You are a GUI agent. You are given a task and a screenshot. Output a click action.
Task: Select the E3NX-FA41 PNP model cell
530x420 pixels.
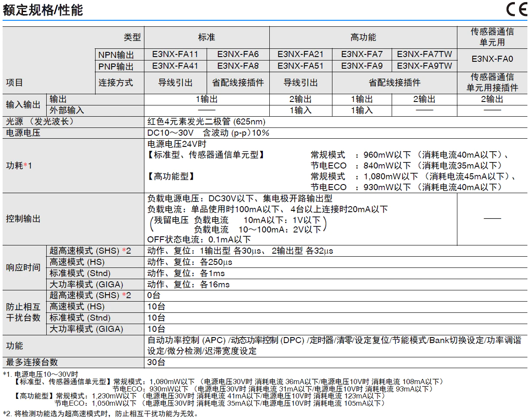pyautogui.click(x=175, y=66)
